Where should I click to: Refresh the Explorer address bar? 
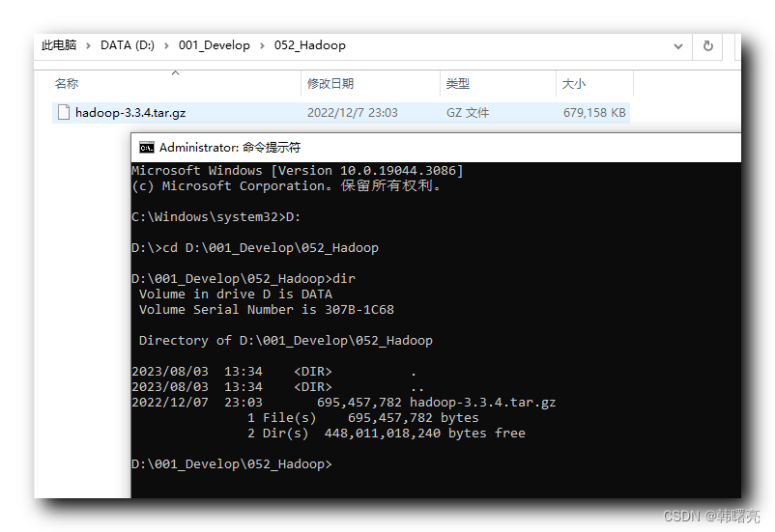click(x=707, y=46)
